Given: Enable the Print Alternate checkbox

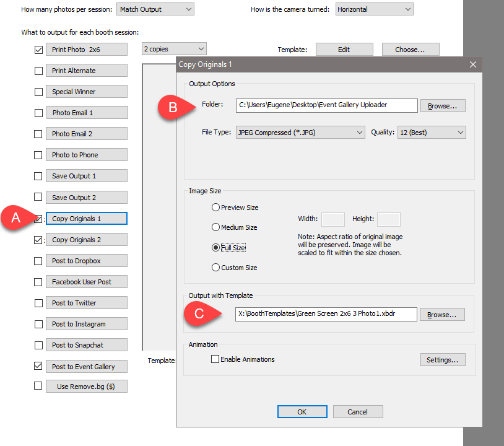Looking at the screenshot, I should click(x=38, y=71).
